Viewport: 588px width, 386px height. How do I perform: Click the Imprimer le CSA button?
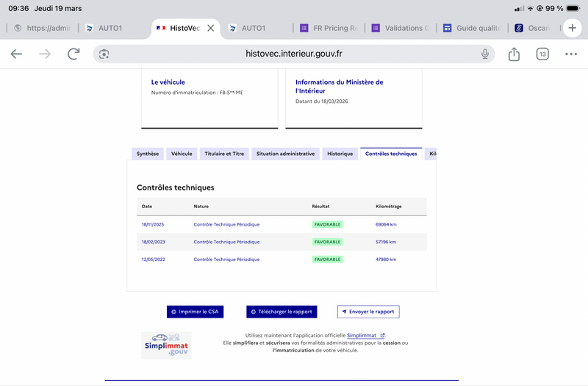point(195,312)
